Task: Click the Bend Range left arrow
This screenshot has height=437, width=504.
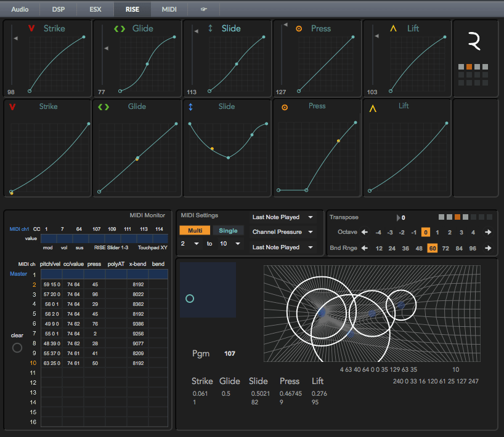Action: [364, 248]
